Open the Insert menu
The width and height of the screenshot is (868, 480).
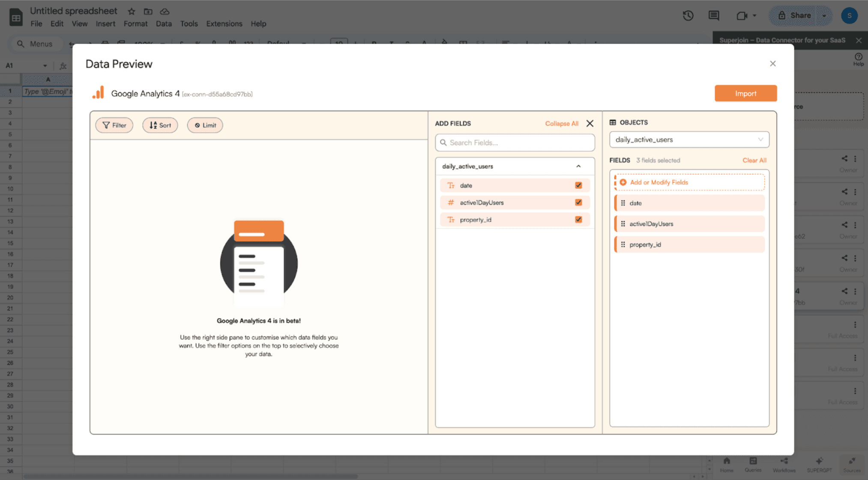pos(105,24)
